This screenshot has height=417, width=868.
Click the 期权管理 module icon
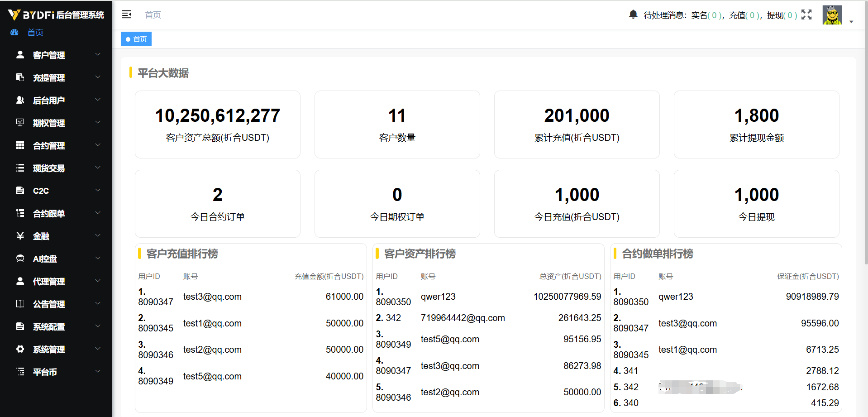coord(20,123)
